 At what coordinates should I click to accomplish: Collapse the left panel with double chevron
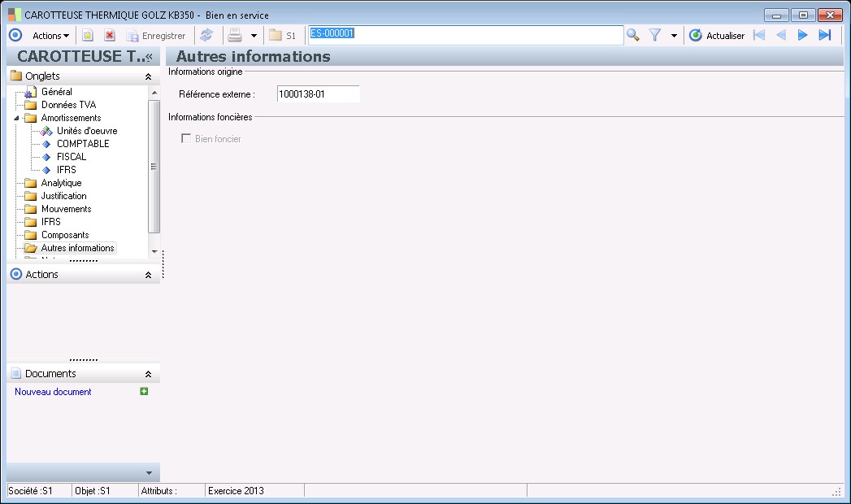150,56
